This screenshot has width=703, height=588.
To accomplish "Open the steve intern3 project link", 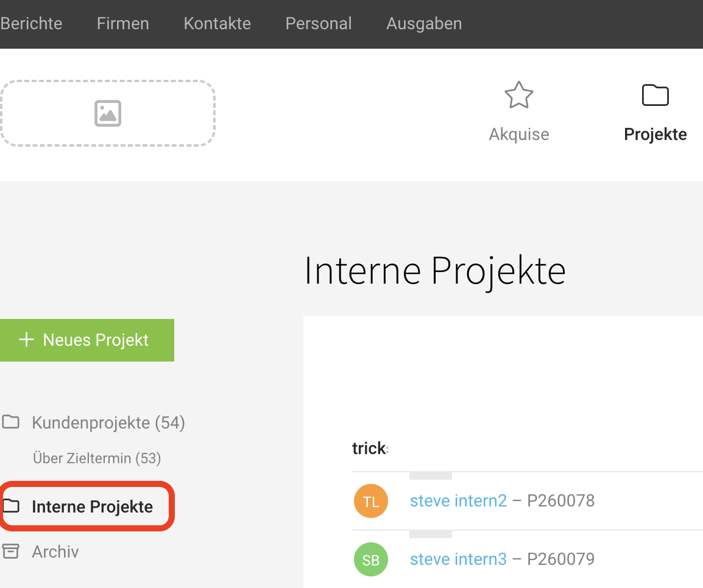I will tap(458, 559).
